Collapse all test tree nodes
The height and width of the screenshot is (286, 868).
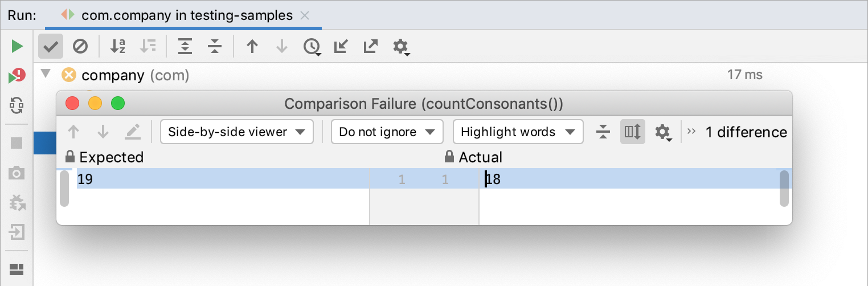click(x=215, y=46)
